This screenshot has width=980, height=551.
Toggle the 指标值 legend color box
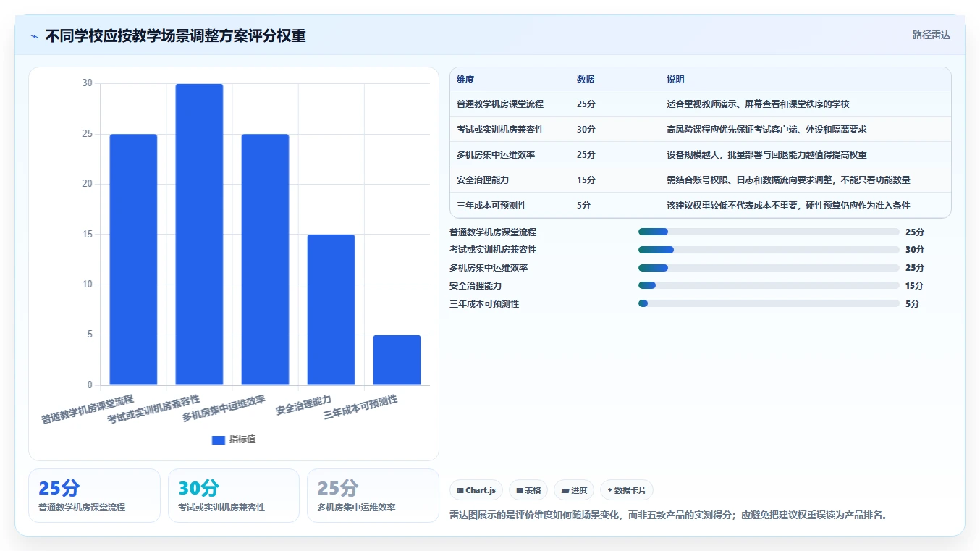click(x=219, y=439)
